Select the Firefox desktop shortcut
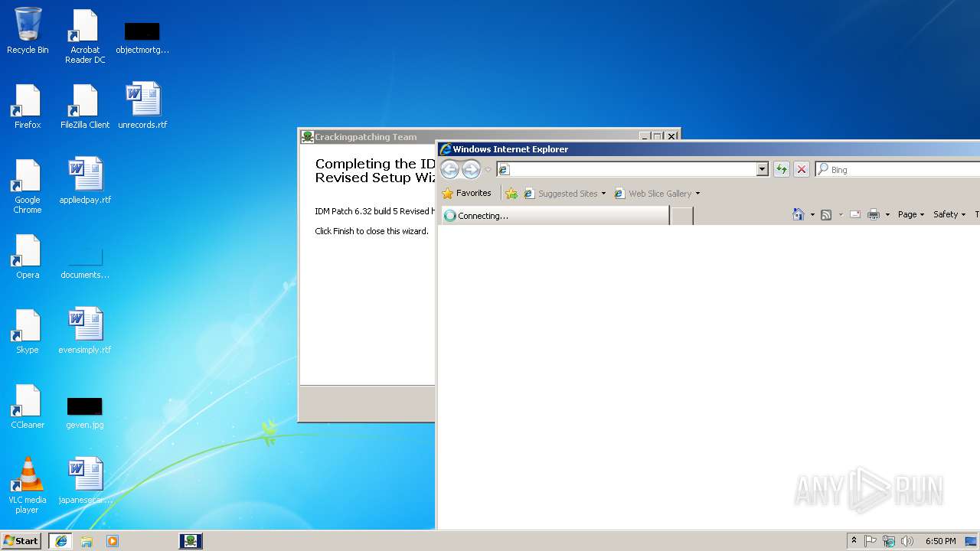980x551 pixels. click(x=28, y=106)
